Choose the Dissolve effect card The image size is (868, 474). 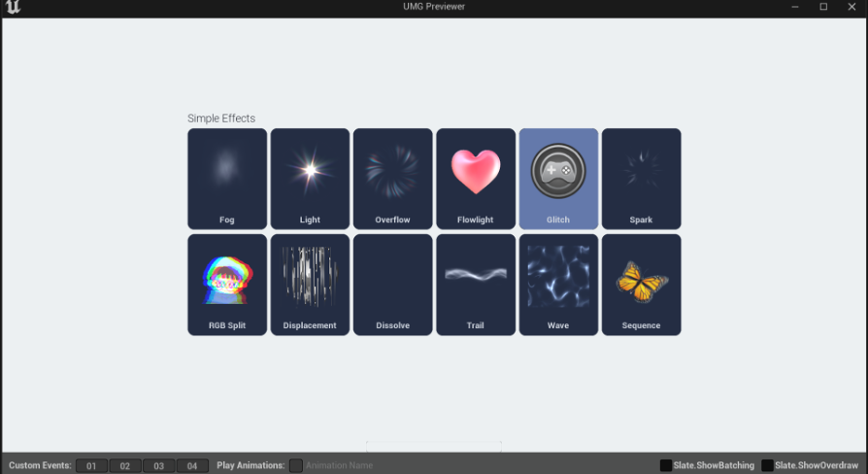pyautogui.click(x=392, y=285)
